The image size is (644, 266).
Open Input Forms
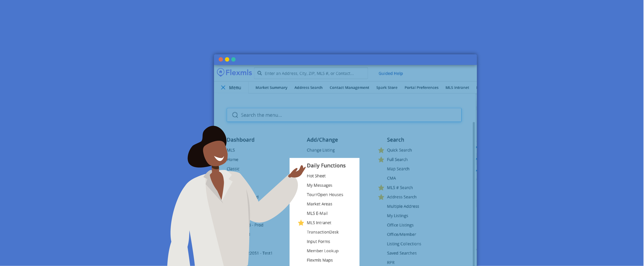pyautogui.click(x=318, y=241)
